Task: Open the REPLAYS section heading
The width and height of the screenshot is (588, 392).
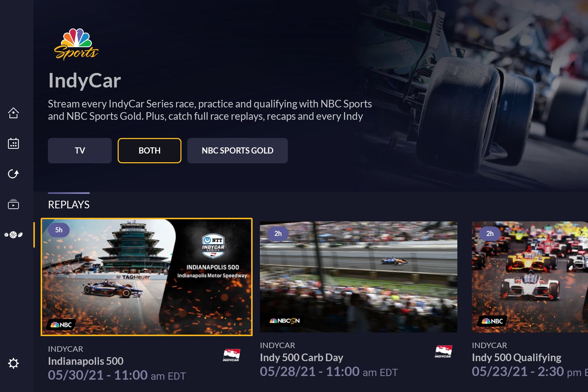Action: (x=69, y=205)
